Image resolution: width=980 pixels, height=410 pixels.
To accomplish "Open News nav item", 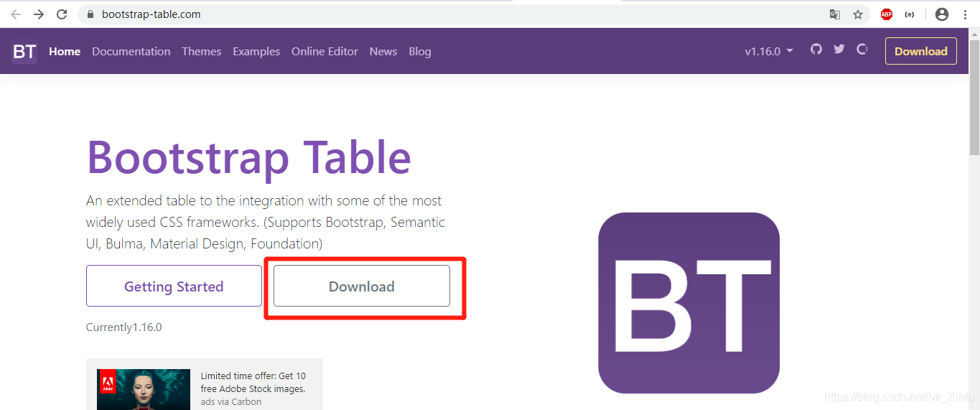I will 383,52.
